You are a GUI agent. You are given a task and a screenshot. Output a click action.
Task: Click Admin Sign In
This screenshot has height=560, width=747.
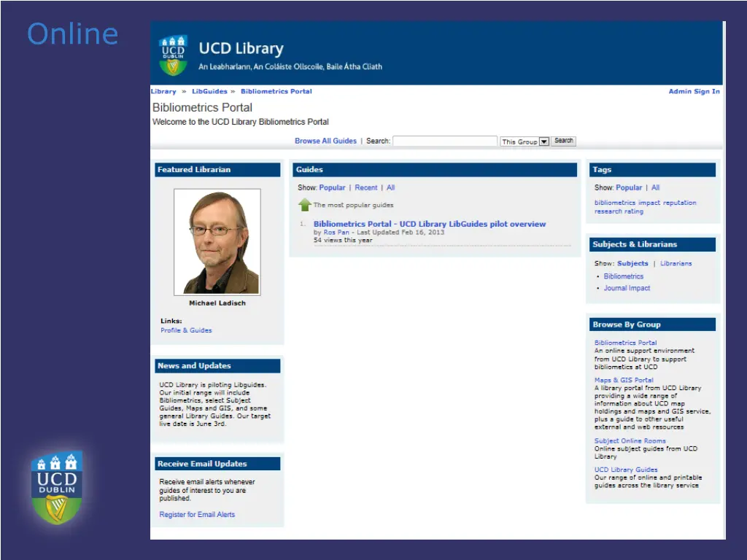[x=694, y=91]
